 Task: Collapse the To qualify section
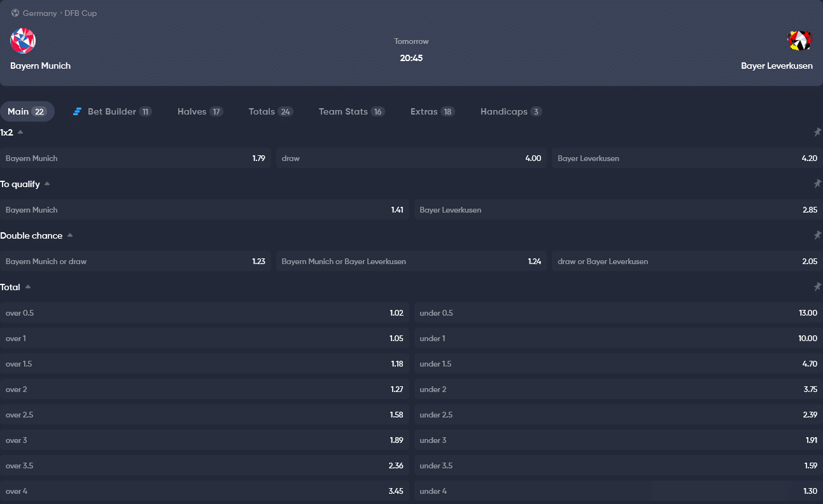tap(47, 184)
